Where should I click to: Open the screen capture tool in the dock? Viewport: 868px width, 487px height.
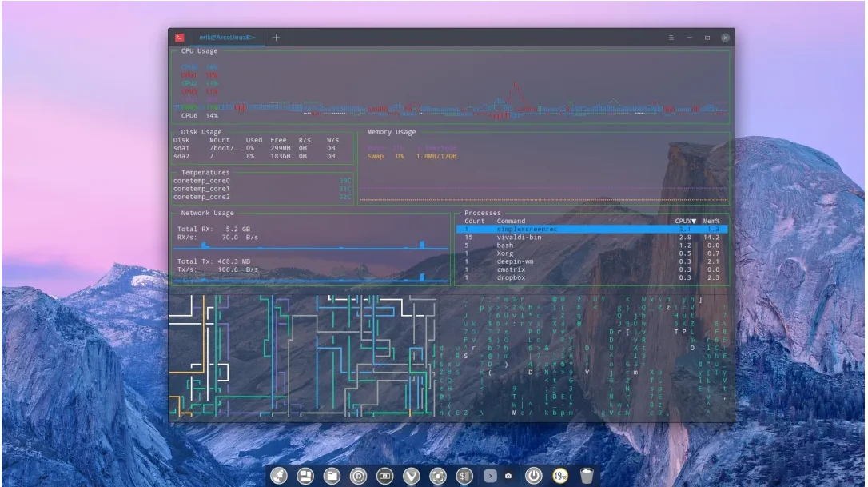click(436, 475)
